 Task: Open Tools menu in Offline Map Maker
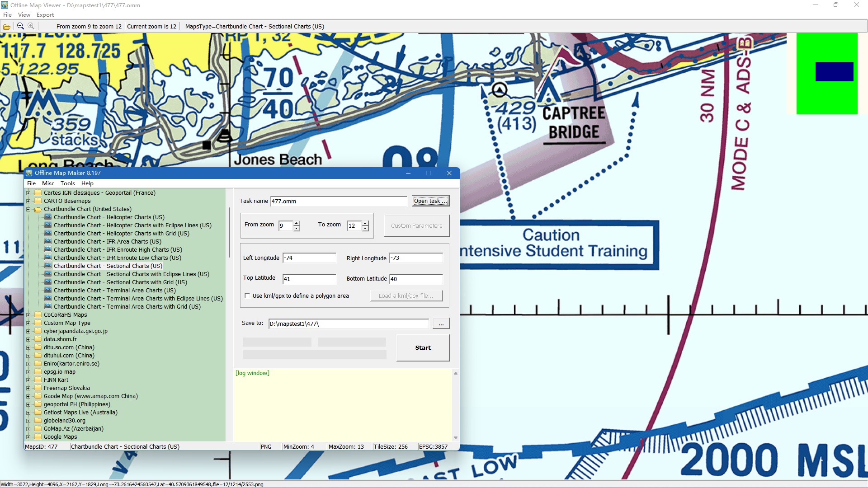68,183
